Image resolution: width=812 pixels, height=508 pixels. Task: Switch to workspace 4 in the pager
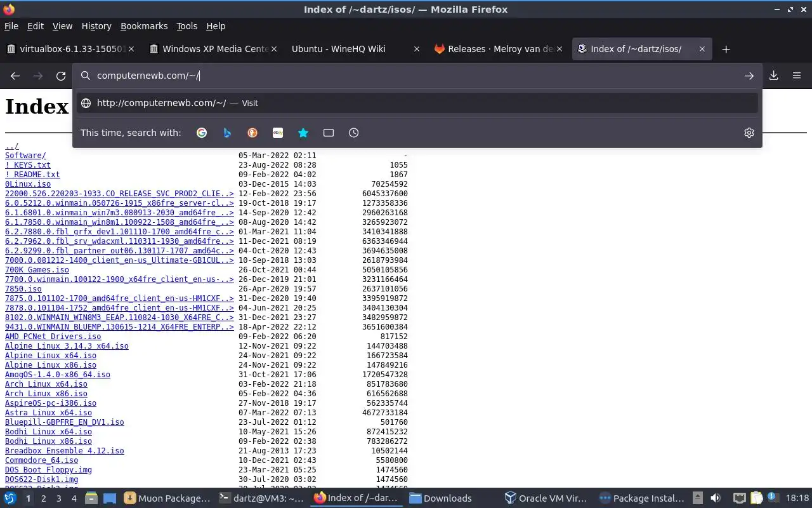[74, 498]
